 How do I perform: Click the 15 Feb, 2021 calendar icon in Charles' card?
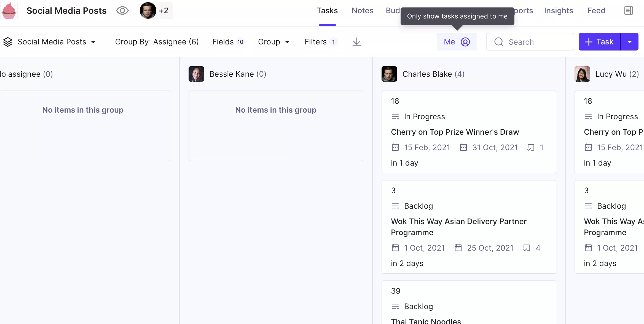point(395,147)
